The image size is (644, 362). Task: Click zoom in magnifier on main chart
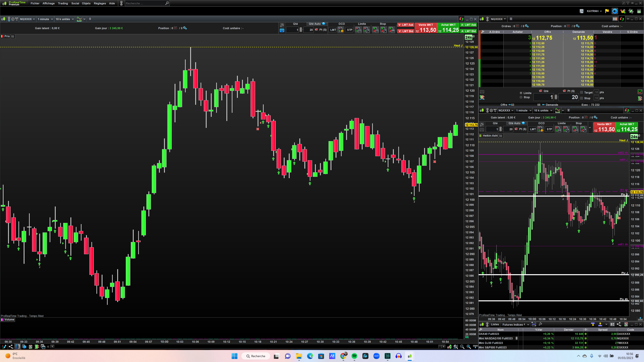469,347
